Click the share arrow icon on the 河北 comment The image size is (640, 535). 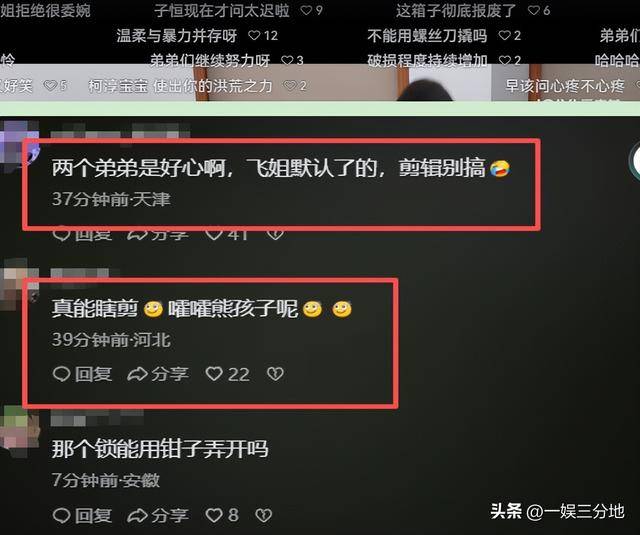(x=137, y=374)
